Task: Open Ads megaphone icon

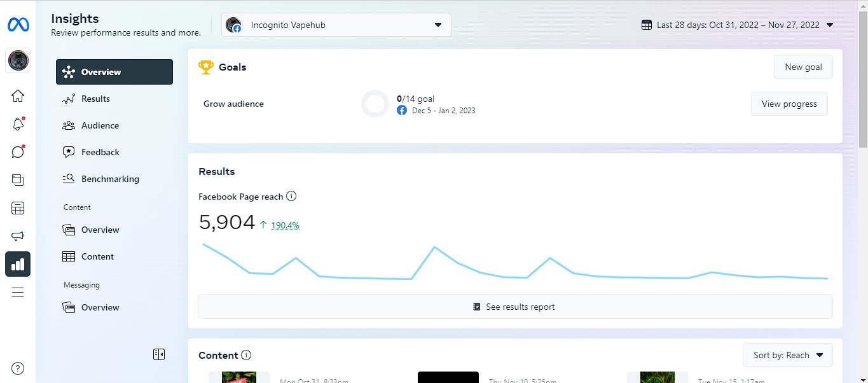Action: pos(18,236)
